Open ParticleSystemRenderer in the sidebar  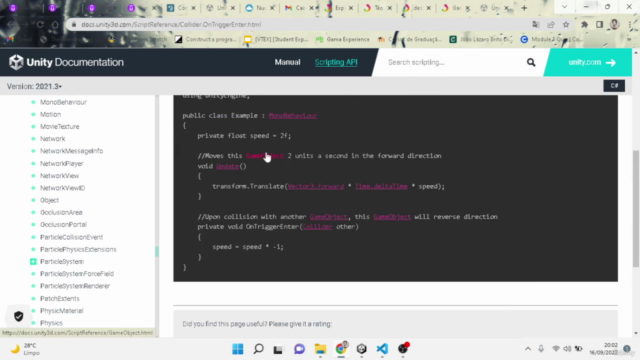point(75,286)
